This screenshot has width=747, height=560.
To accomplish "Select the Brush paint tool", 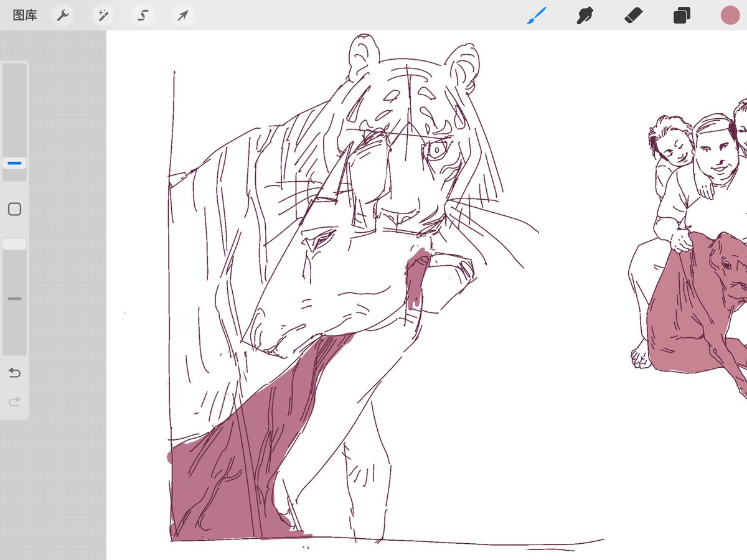I will pos(537,16).
